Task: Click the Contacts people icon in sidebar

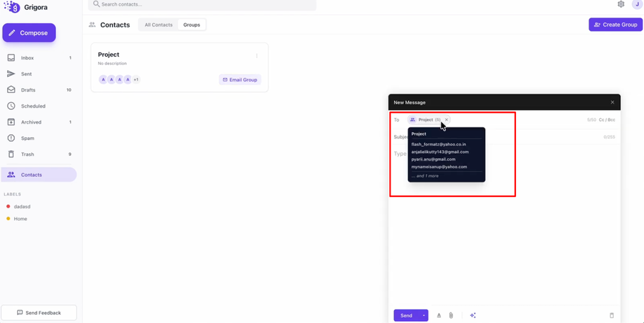Action: pos(11,174)
